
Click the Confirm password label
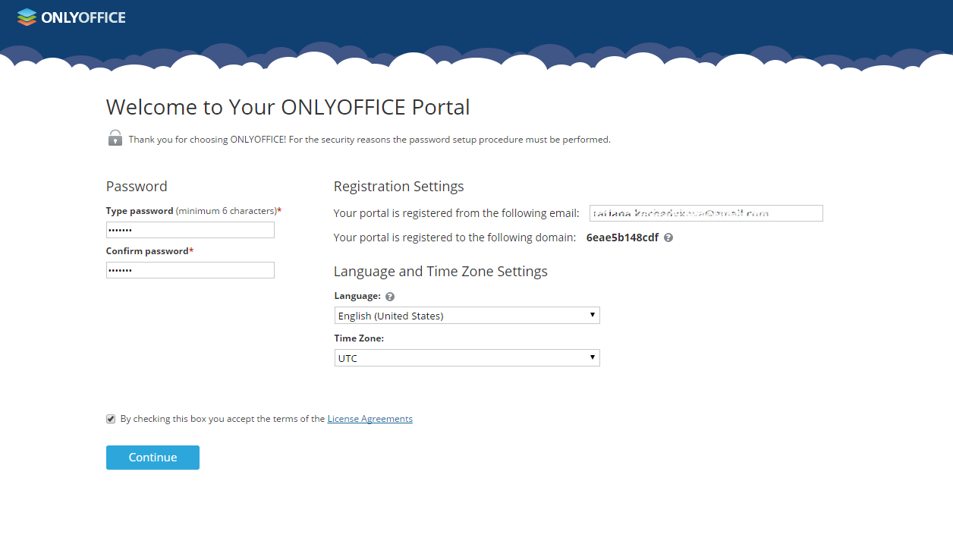(x=150, y=251)
